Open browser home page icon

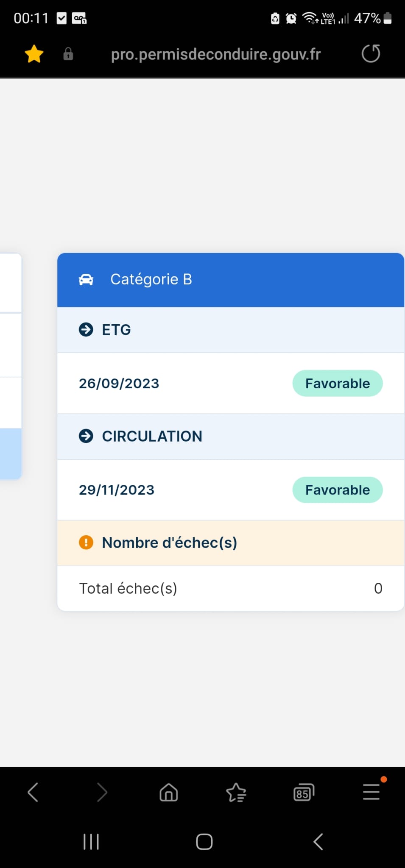(x=169, y=792)
